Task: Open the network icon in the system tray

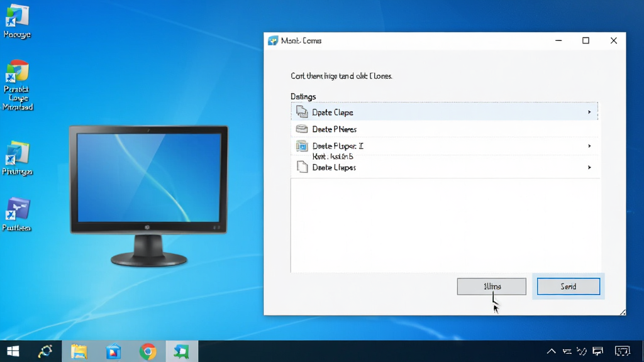Action: (x=567, y=351)
